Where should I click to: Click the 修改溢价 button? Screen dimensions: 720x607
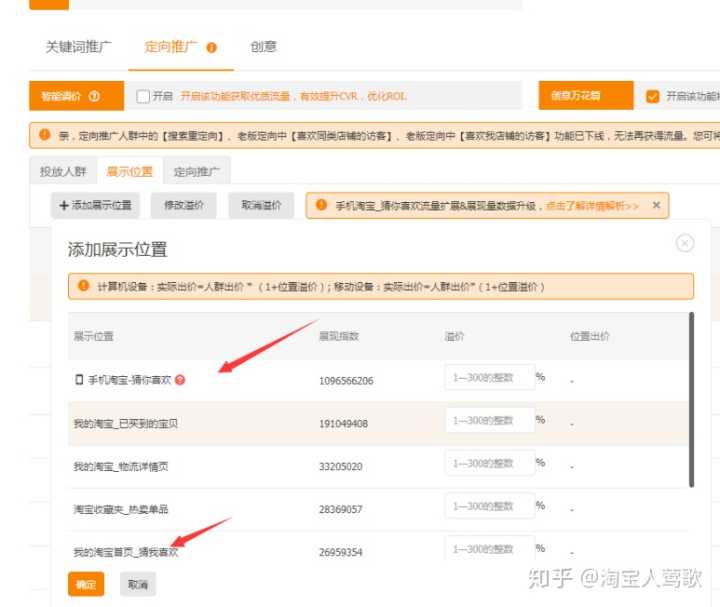click(x=184, y=205)
